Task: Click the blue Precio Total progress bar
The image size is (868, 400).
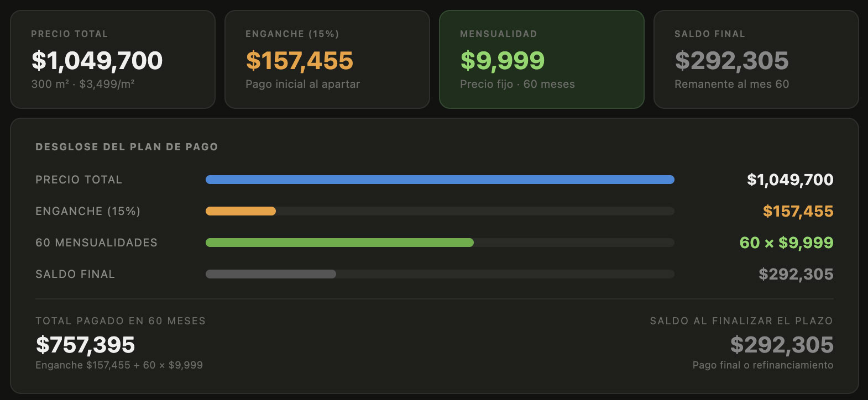Action: pyautogui.click(x=440, y=180)
